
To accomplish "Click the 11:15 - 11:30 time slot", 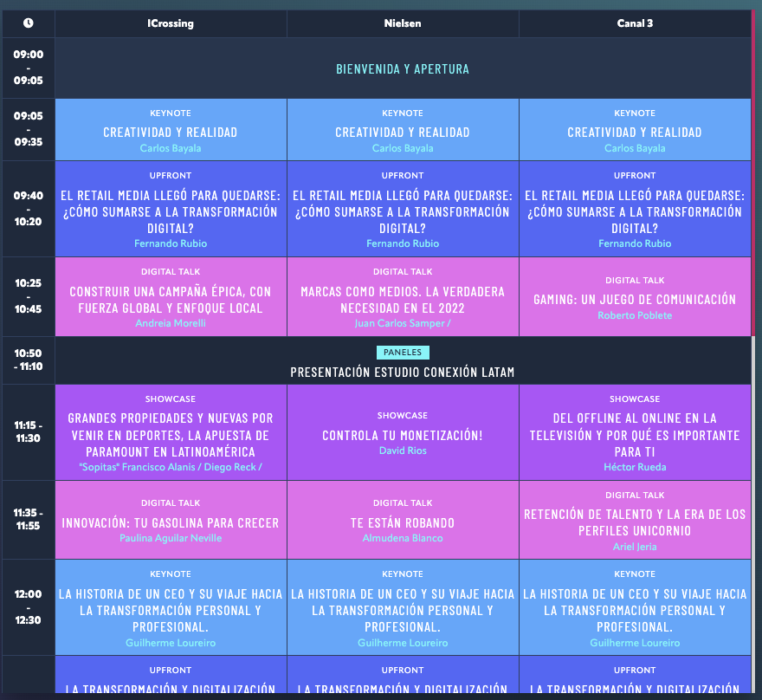I will 29,431.
